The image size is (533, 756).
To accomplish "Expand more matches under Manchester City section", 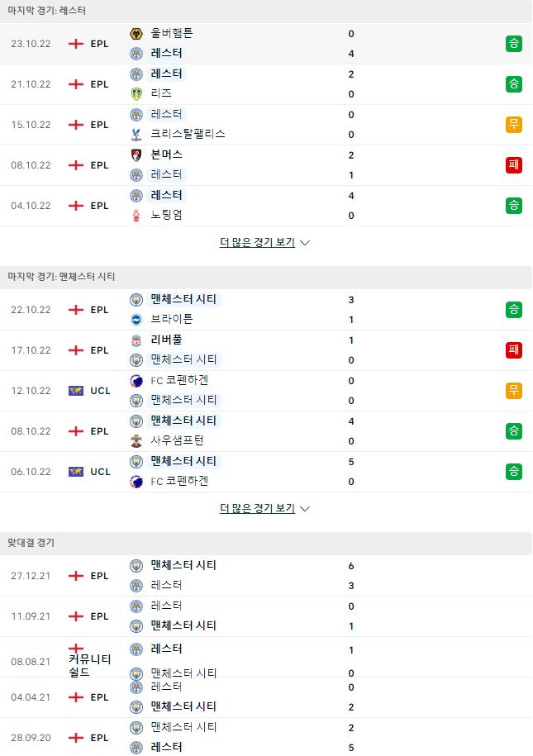I will pos(257,509).
